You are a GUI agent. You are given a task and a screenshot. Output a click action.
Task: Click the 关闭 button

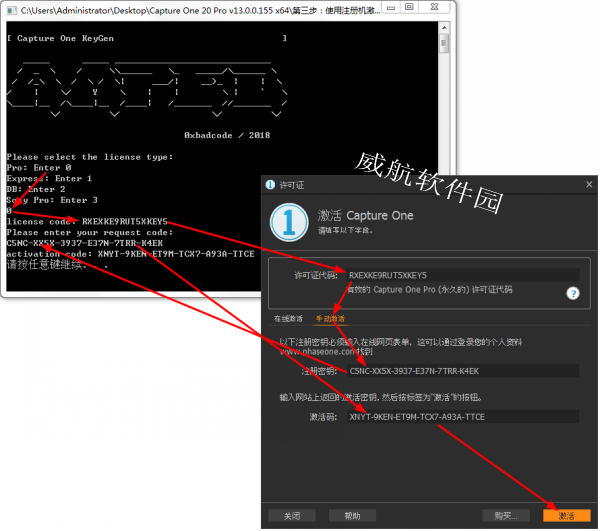(292, 515)
